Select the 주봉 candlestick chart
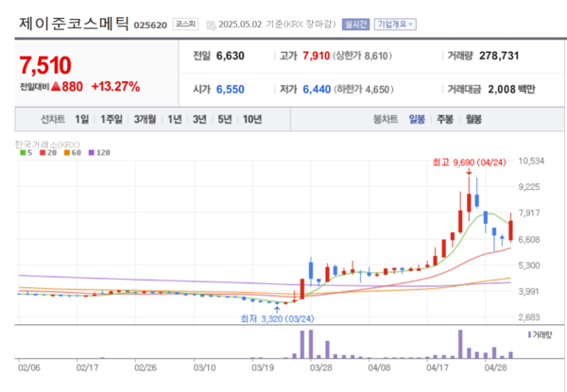This screenshot has height=392, width=567. point(445,119)
